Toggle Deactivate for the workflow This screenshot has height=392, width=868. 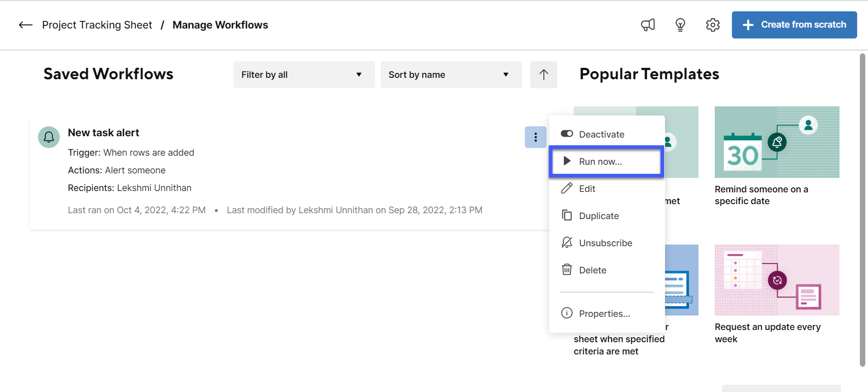601,134
